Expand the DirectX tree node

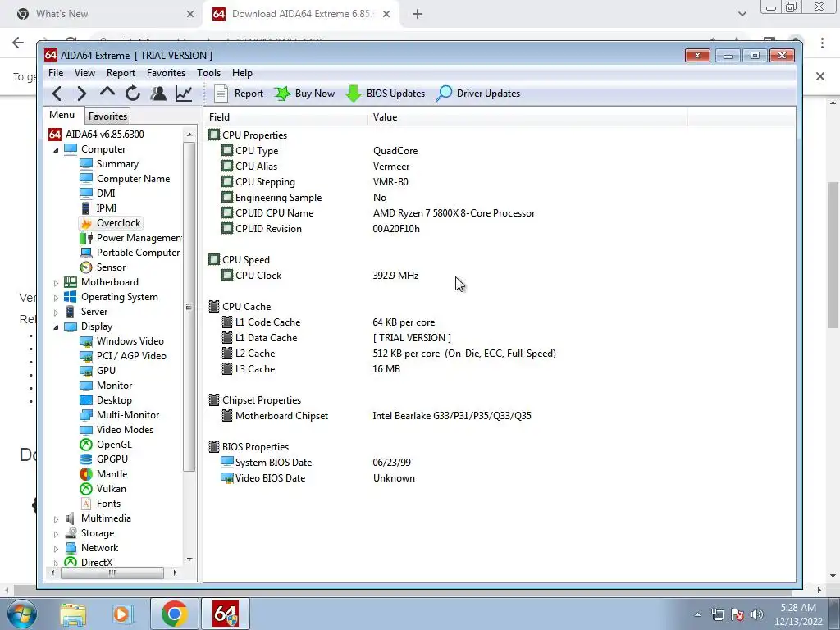[x=57, y=563]
